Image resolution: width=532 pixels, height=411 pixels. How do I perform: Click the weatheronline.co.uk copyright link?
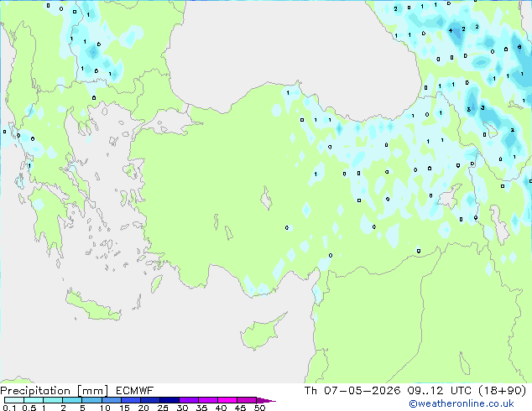click(462, 403)
